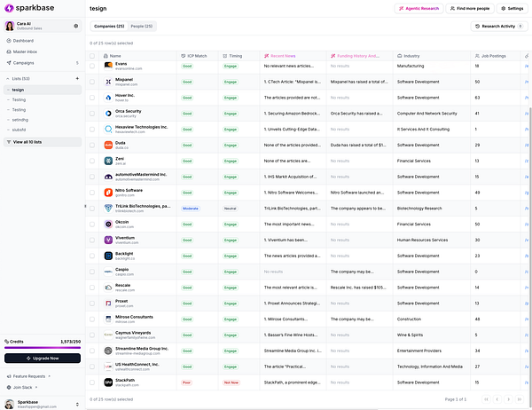Screen dimensions: 532x410
Task: Click the Duda company logo
Action: click(x=108, y=145)
